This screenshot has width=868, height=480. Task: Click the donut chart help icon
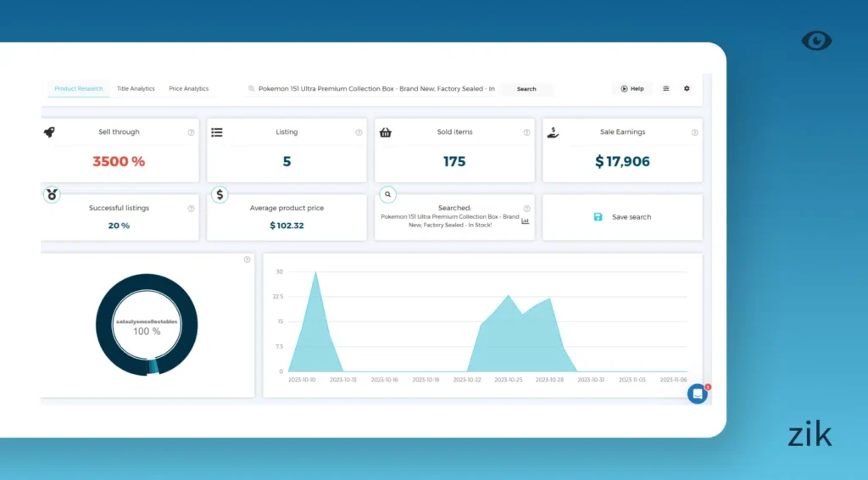pyautogui.click(x=247, y=260)
